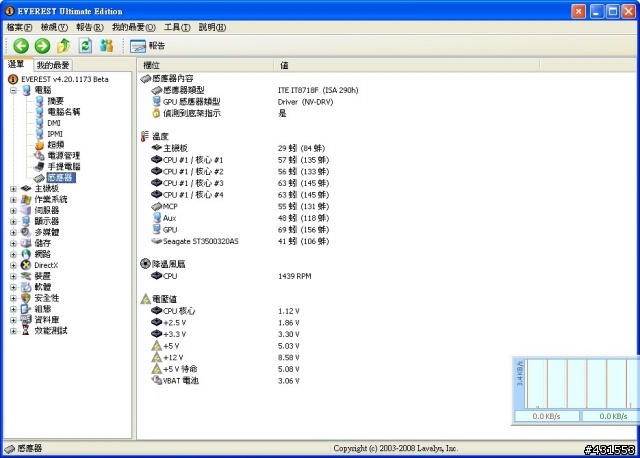The image size is (640, 458).
Task: Open the 檔案(F) menu
Action: click(x=19, y=27)
